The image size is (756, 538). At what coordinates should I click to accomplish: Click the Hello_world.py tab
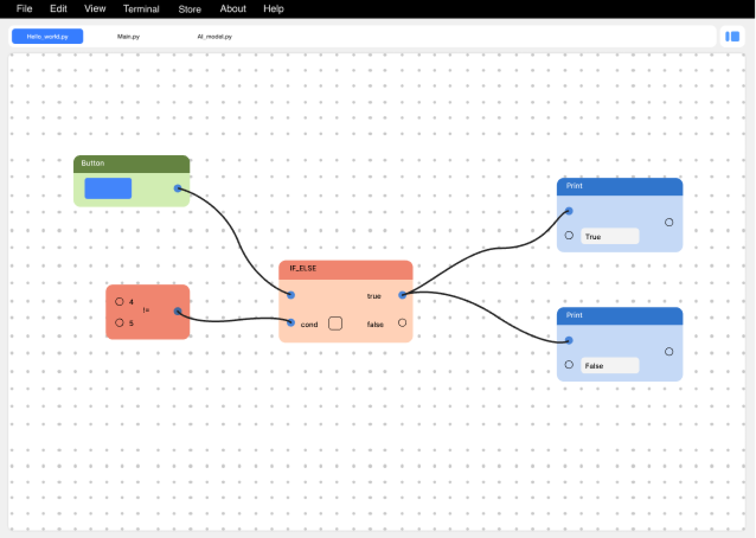coord(47,36)
